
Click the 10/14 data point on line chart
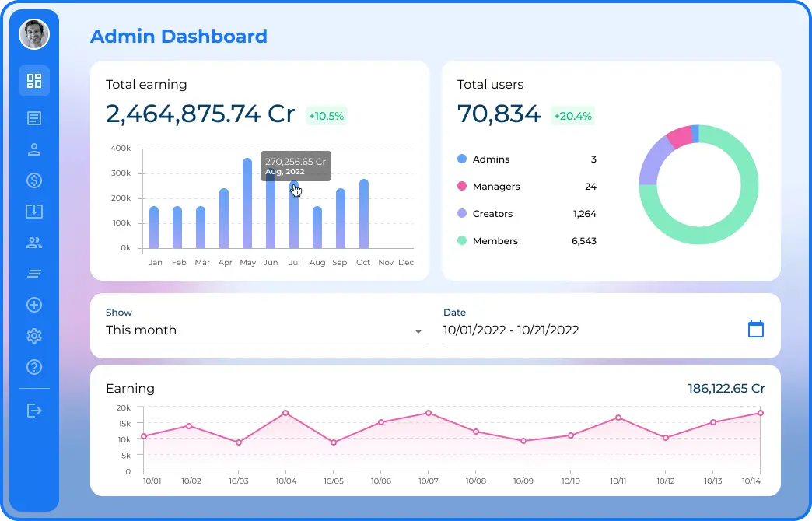761,413
